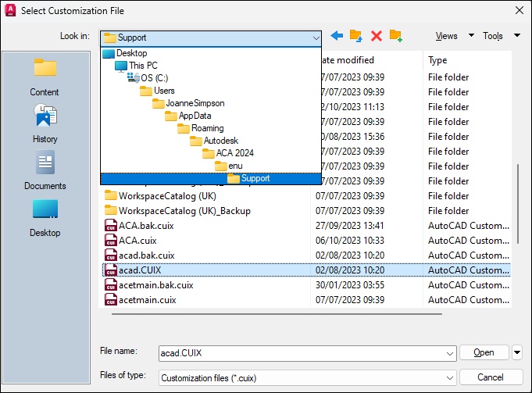The image size is (532, 393).
Task: Go up one folder level icon
Action: pos(356,36)
